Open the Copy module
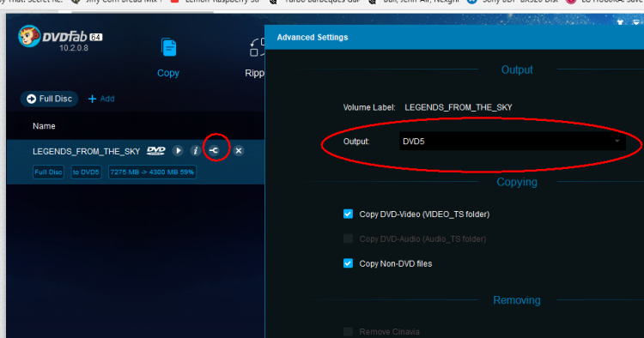This screenshot has height=338, width=644. 168,57
